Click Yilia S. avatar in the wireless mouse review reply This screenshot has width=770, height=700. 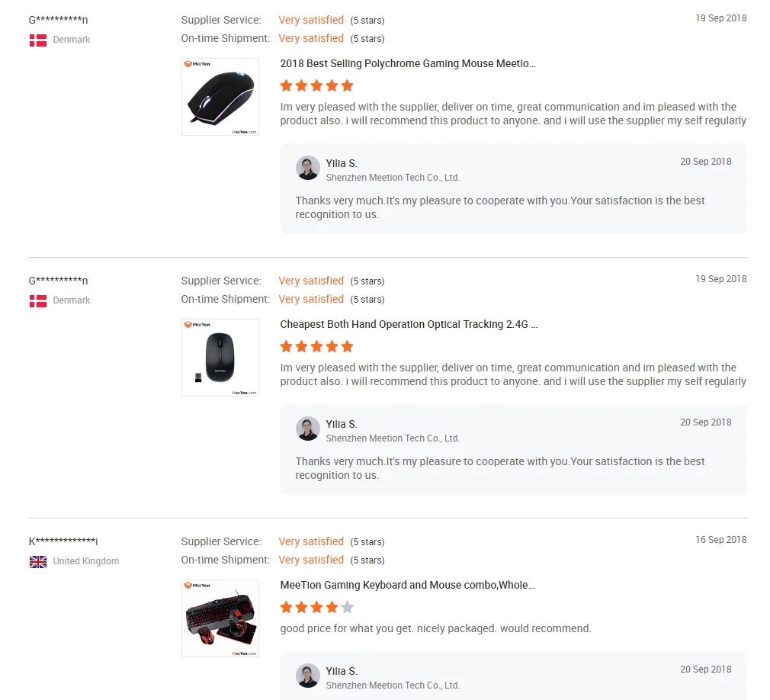(x=308, y=429)
